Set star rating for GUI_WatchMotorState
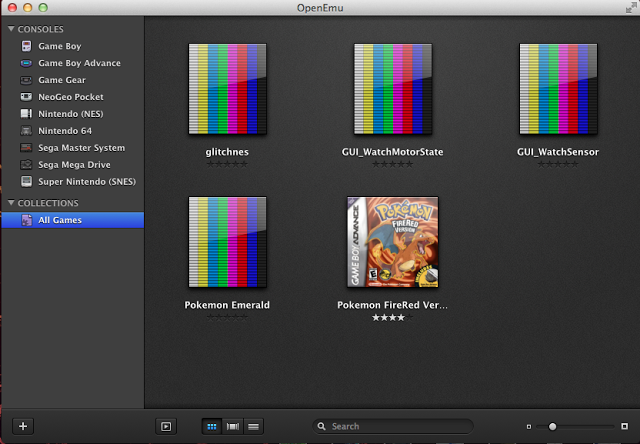 [x=393, y=164]
